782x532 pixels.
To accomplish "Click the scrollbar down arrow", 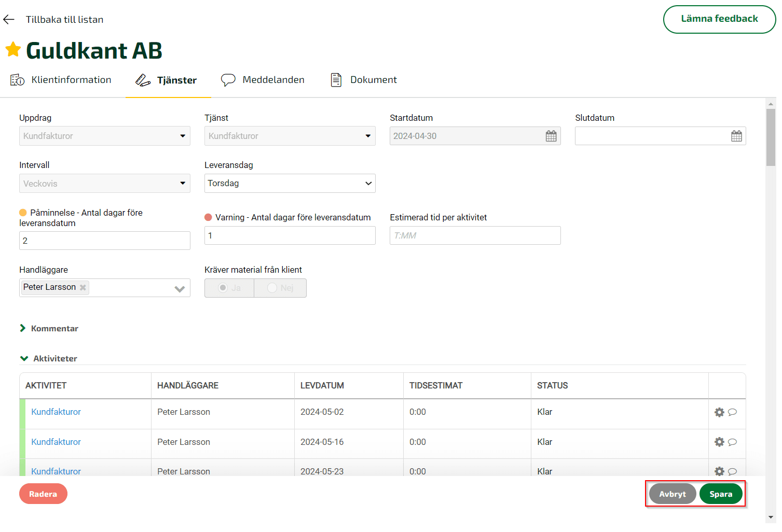I will tap(771, 517).
